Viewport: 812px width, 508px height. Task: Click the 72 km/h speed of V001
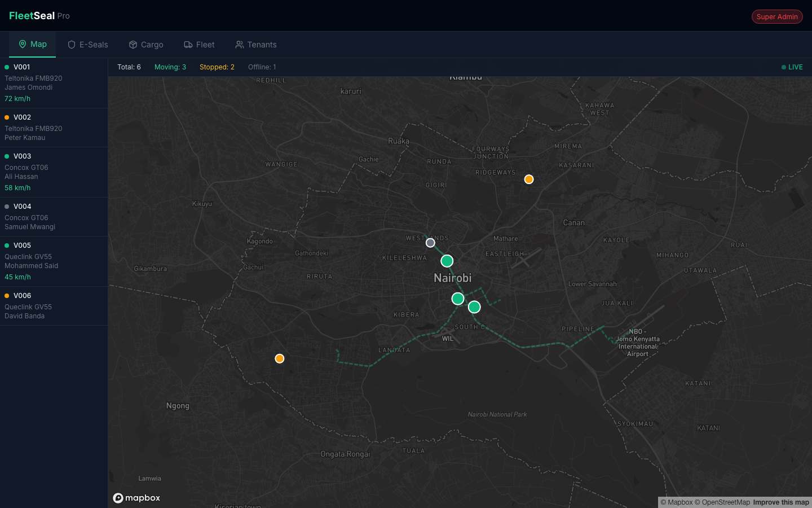click(17, 99)
